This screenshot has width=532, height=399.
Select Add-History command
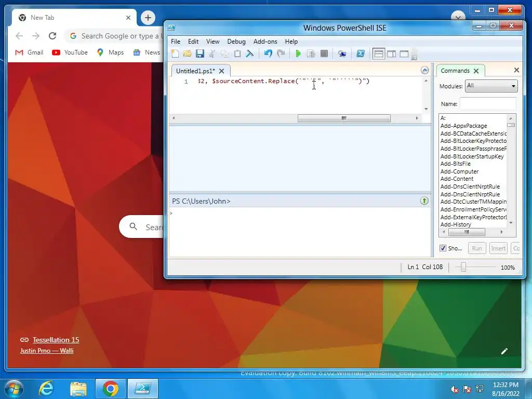click(456, 224)
